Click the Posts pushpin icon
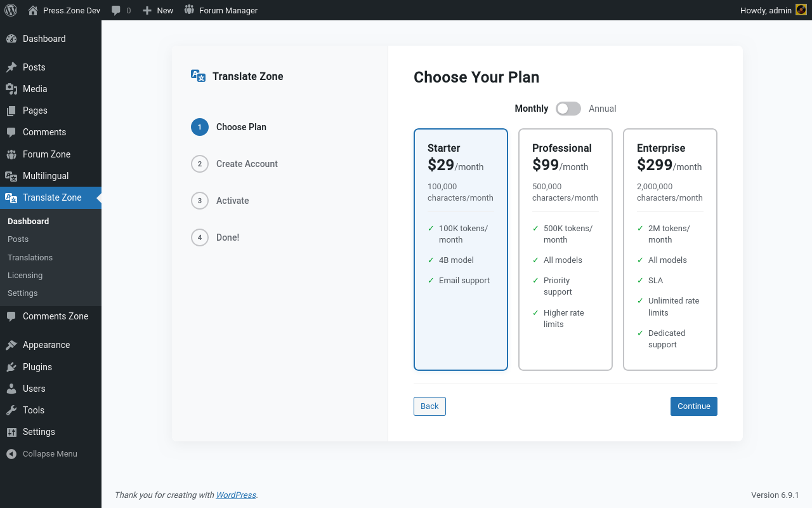 coord(11,67)
